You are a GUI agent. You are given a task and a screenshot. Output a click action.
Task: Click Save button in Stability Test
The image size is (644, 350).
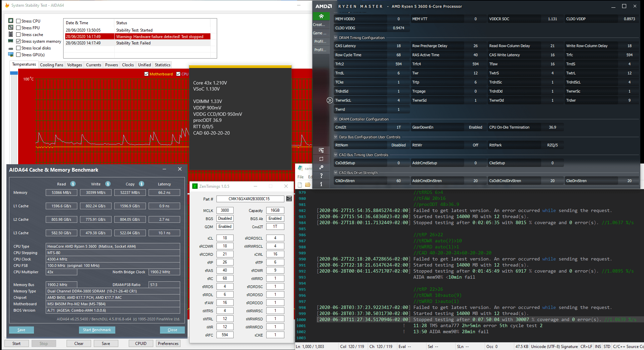(x=106, y=344)
